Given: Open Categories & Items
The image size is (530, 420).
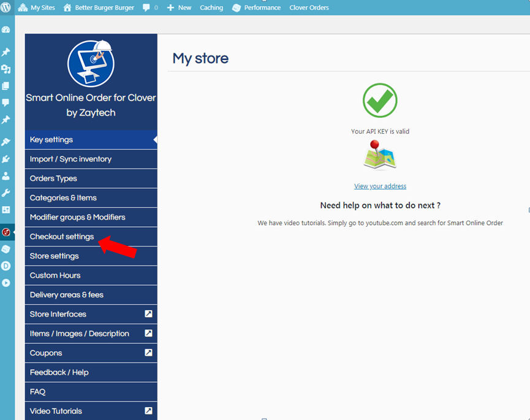Looking at the screenshot, I should (91, 198).
